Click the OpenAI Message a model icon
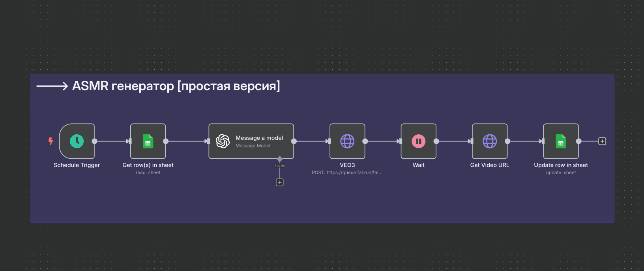The height and width of the screenshot is (271, 644). click(x=223, y=141)
